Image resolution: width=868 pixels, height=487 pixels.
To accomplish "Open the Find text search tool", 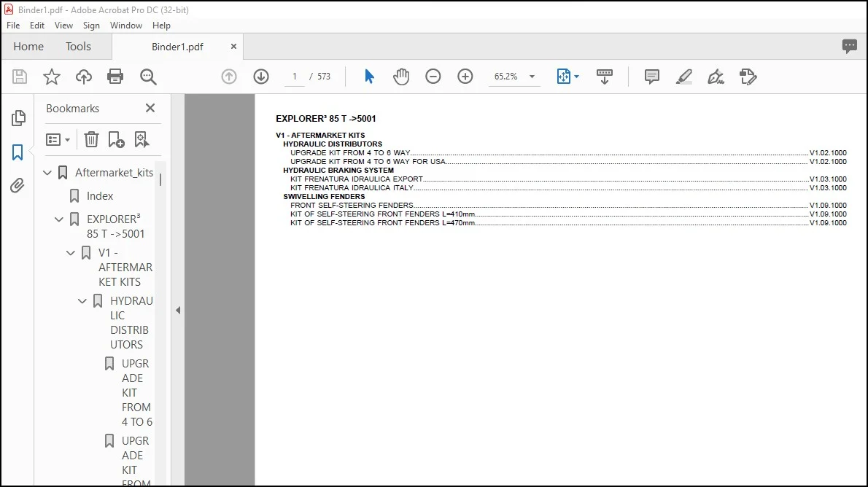I will [x=148, y=77].
